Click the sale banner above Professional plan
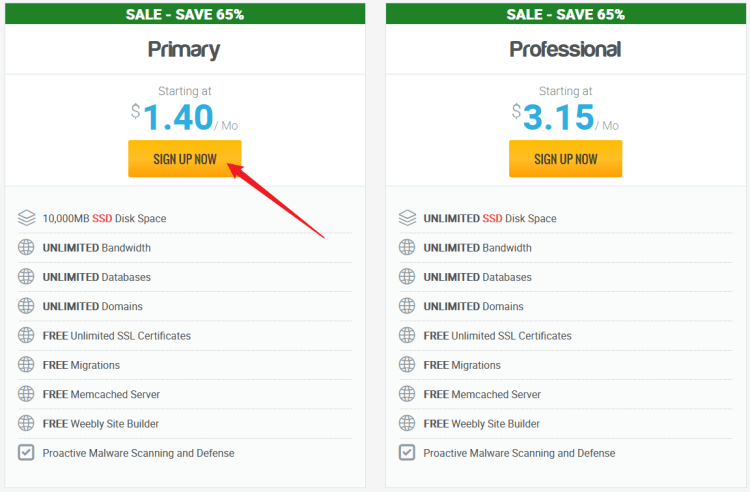The width and height of the screenshot is (750, 492). tap(566, 14)
